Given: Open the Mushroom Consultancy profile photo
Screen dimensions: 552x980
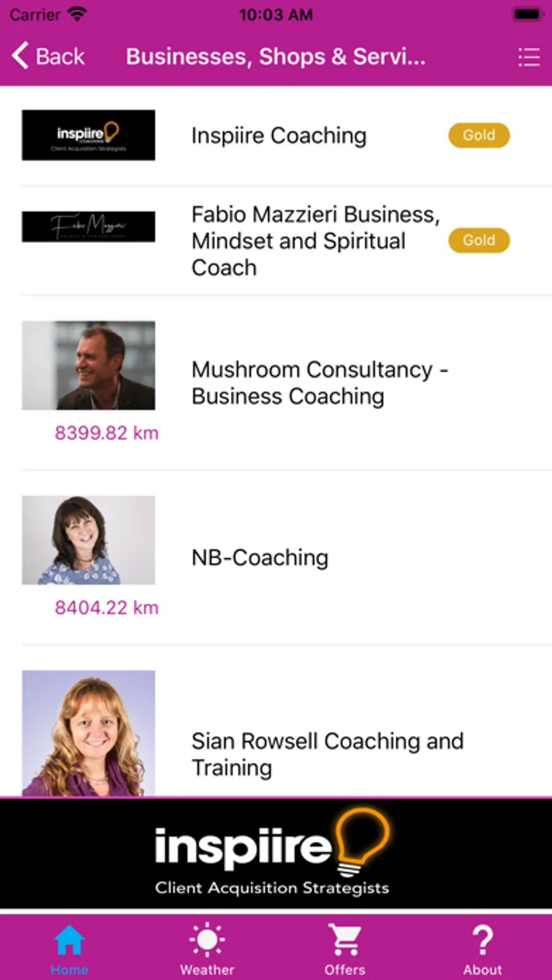Looking at the screenshot, I should [x=88, y=366].
